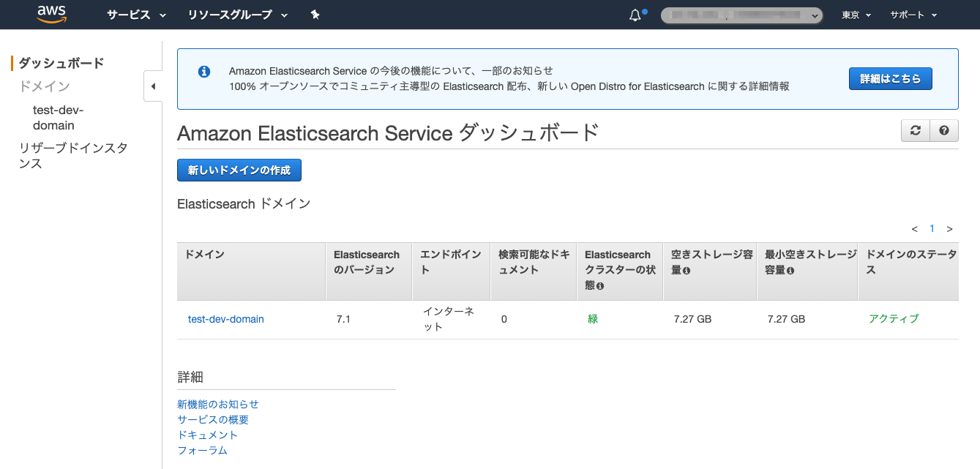This screenshot has width=980, height=469.
Task: Select page 1 in the pagination control
Action: click(932, 228)
